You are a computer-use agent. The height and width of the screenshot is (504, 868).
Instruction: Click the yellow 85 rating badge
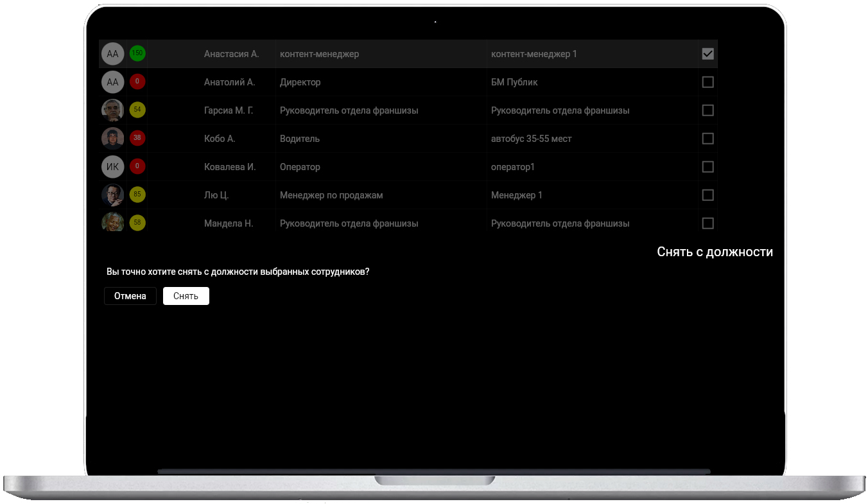click(137, 195)
